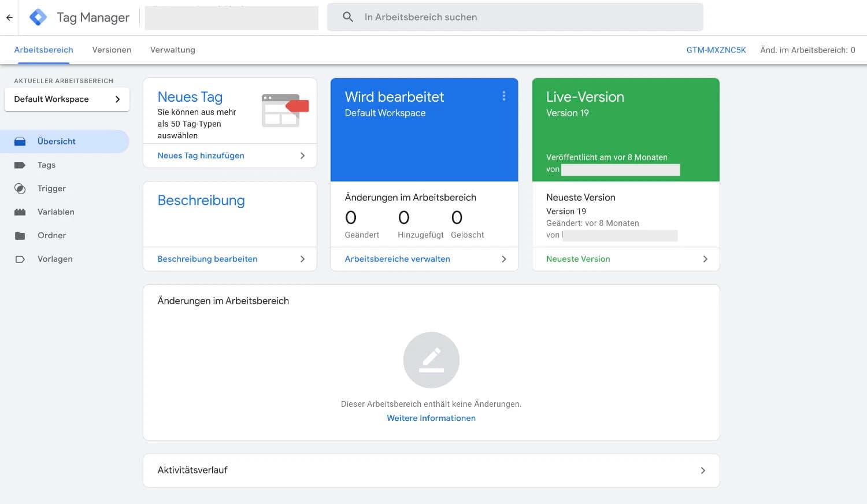Screen dimensions: 867x504
Task: Open Weitere Informationen link
Action: pos(431,418)
